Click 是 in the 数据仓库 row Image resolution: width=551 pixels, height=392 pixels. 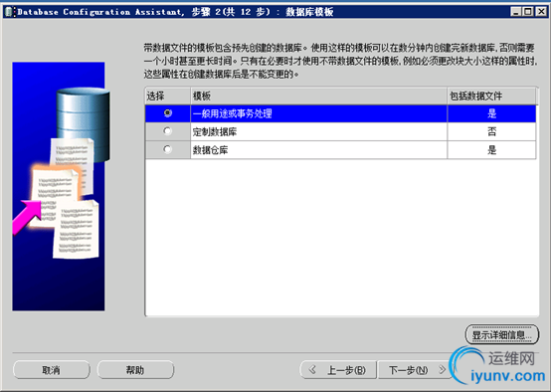(x=491, y=150)
